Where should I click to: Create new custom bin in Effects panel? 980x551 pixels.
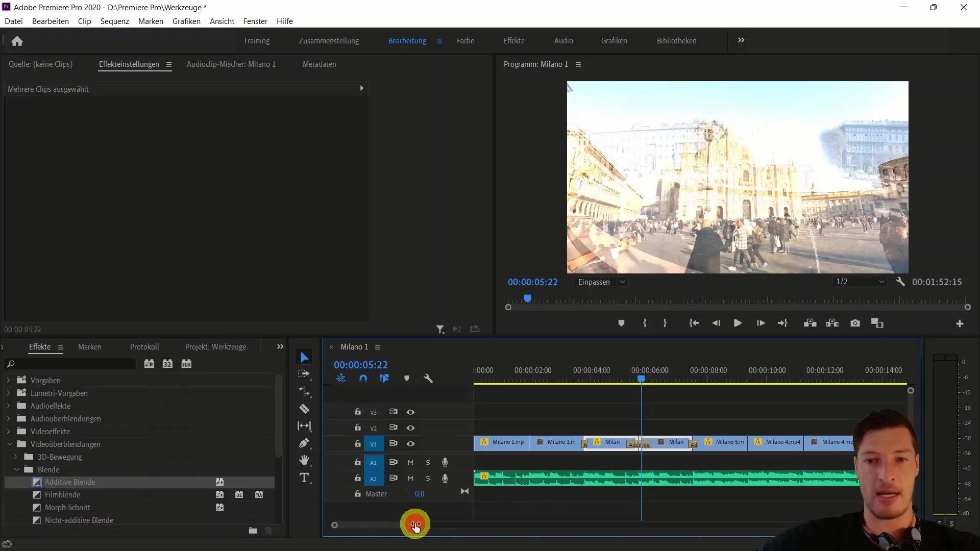pos(253,531)
